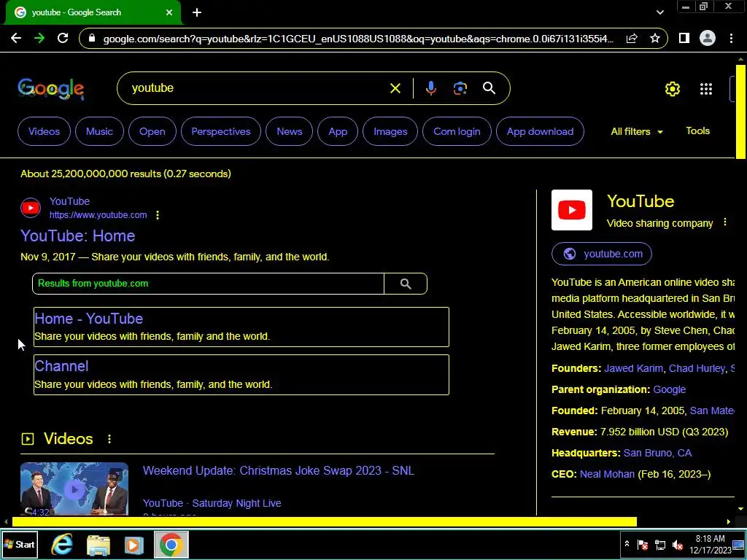Filter results by Music

click(99, 131)
